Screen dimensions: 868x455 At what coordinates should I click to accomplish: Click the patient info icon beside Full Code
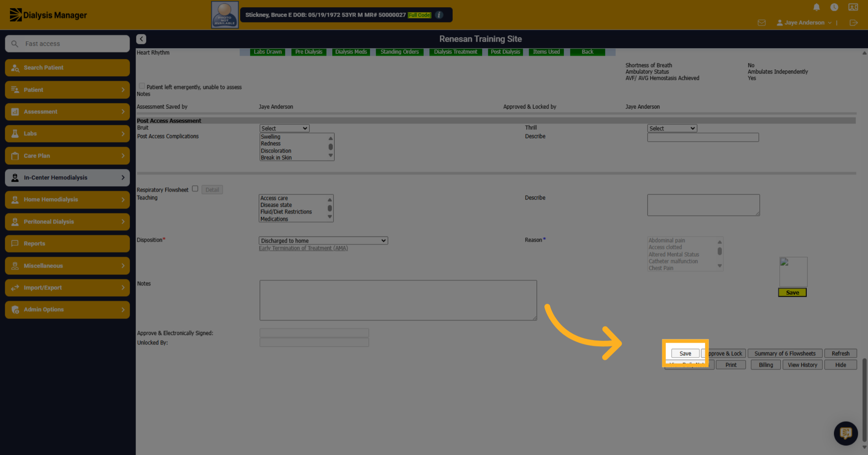click(x=439, y=15)
